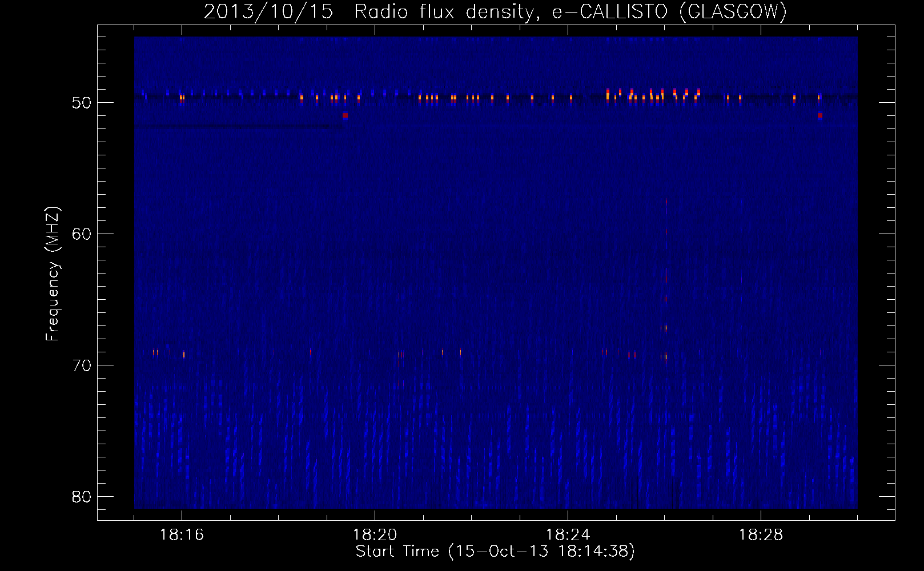Click the 70 frequency tick label
The height and width of the screenshot is (571, 924).
pyautogui.click(x=82, y=365)
